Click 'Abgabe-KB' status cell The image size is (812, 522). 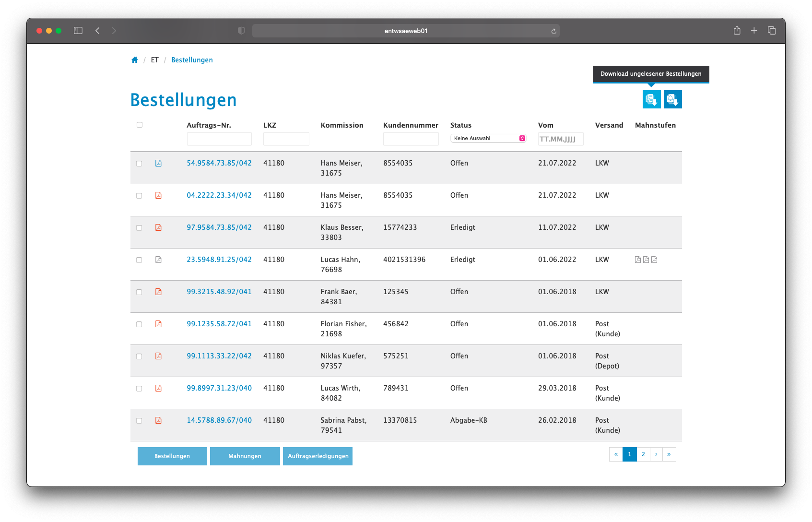tap(469, 420)
